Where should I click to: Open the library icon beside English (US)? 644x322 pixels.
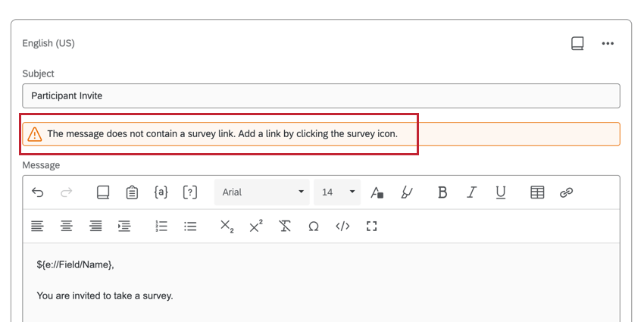(577, 43)
